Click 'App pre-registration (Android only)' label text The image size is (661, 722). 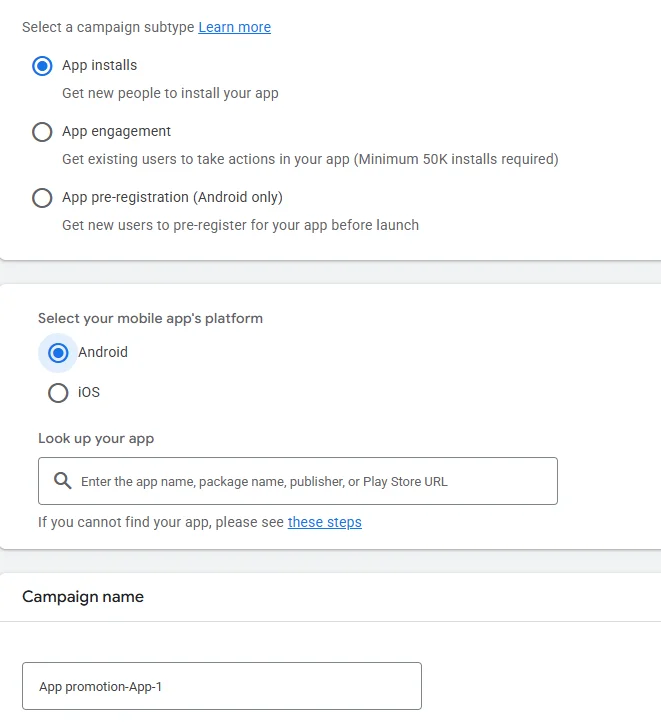tap(172, 197)
